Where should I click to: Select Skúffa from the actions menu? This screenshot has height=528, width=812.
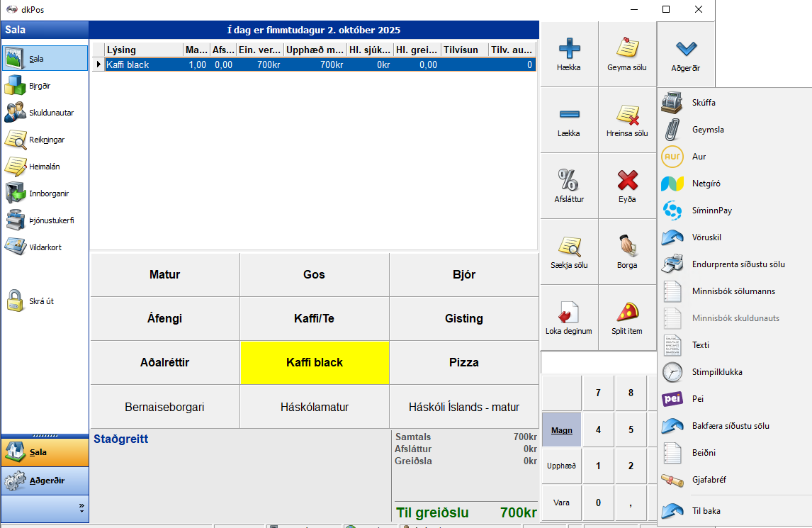click(703, 103)
